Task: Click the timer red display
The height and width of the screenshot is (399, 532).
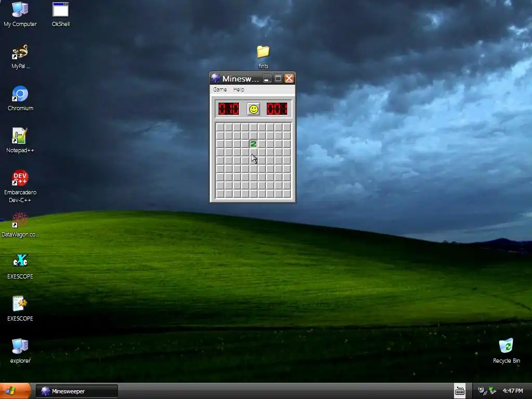Action: click(277, 109)
